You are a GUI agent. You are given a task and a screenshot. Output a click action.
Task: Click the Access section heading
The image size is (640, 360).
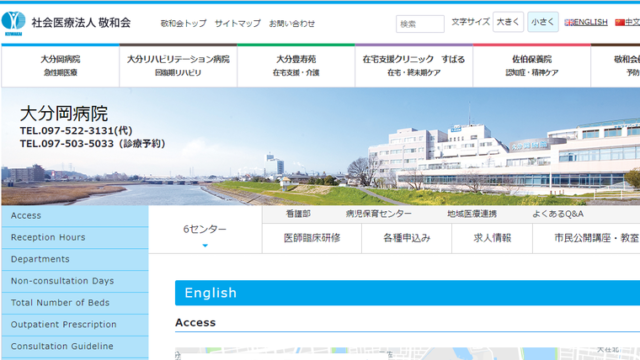(x=196, y=322)
